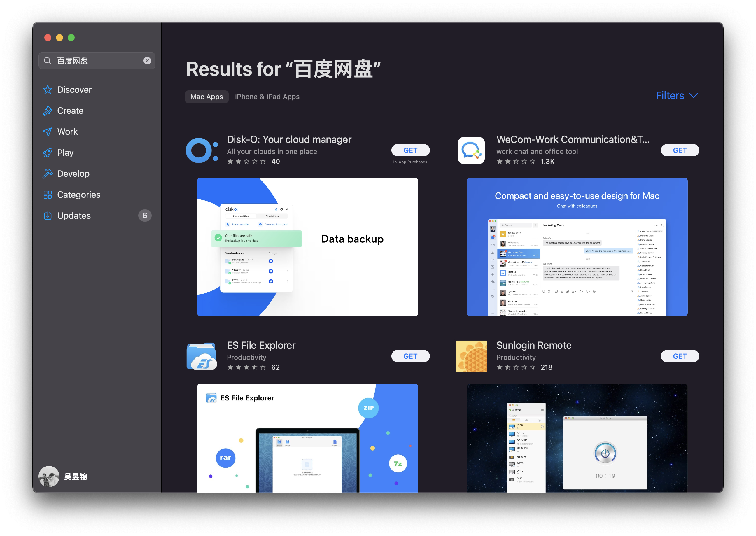Open the Discover section
Viewport: 756px width, 536px height.
74,90
